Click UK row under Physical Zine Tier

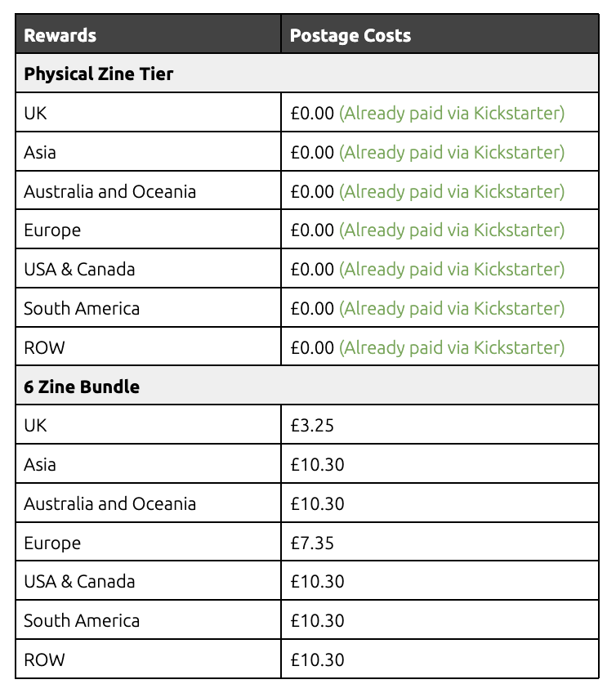(307, 112)
